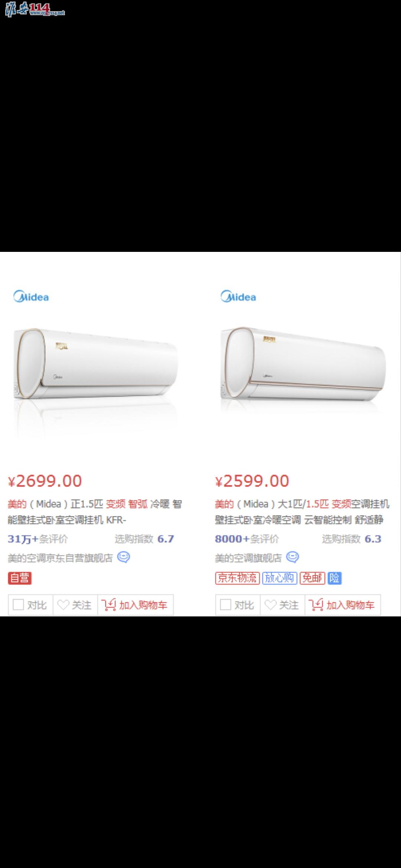Click the 放心购 badge

pyautogui.click(x=280, y=578)
